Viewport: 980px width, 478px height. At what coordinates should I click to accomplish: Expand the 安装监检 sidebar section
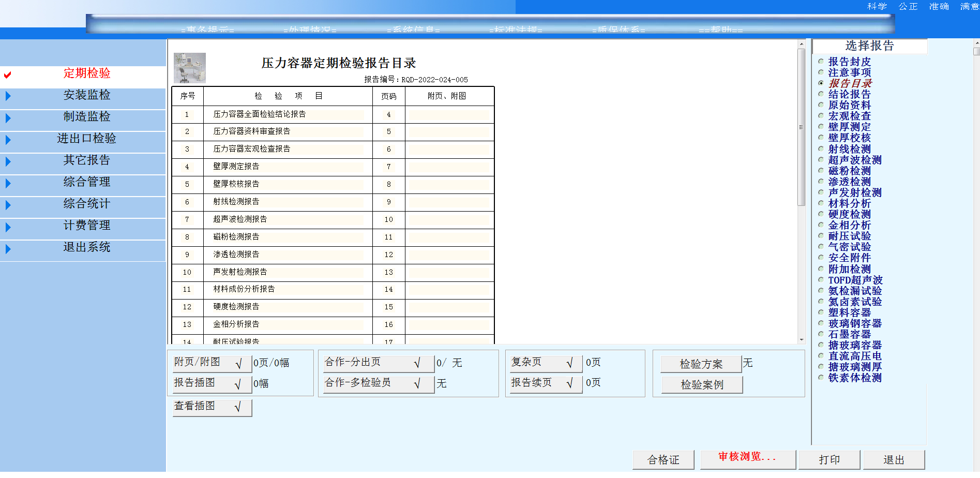pos(7,96)
